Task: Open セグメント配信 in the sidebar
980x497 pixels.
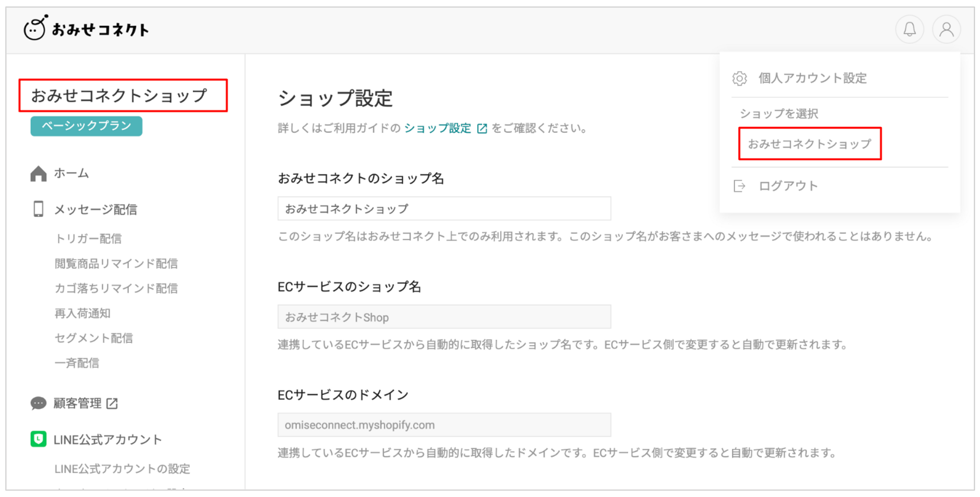Action: coord(94,338)
